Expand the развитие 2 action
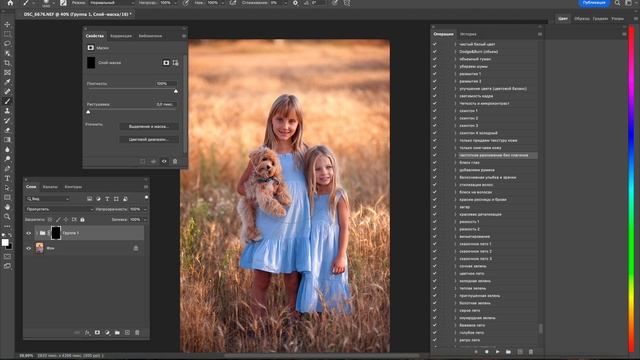This screenshot has width=640, height=360. coord(456,81)
